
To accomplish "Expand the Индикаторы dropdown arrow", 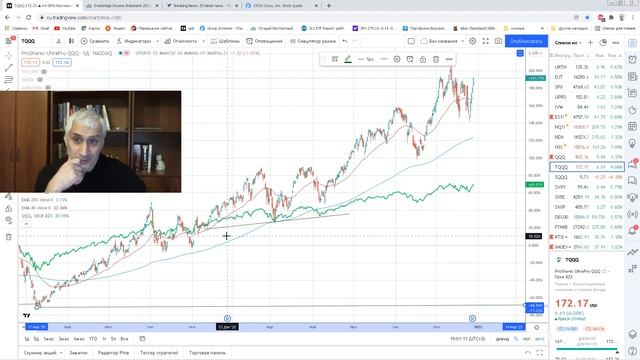I will click(x=158, y=41).
